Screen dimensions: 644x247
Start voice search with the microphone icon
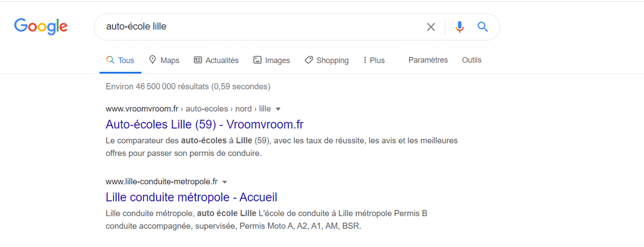pyautogui.click(x=460, y=27)
